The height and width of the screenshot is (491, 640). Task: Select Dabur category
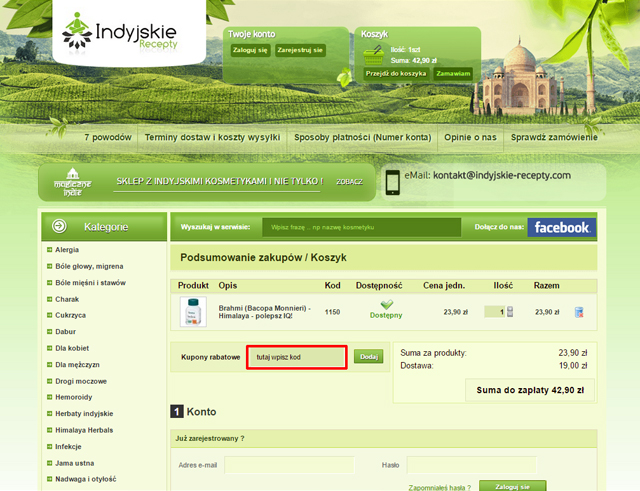[x=65, y=331]
